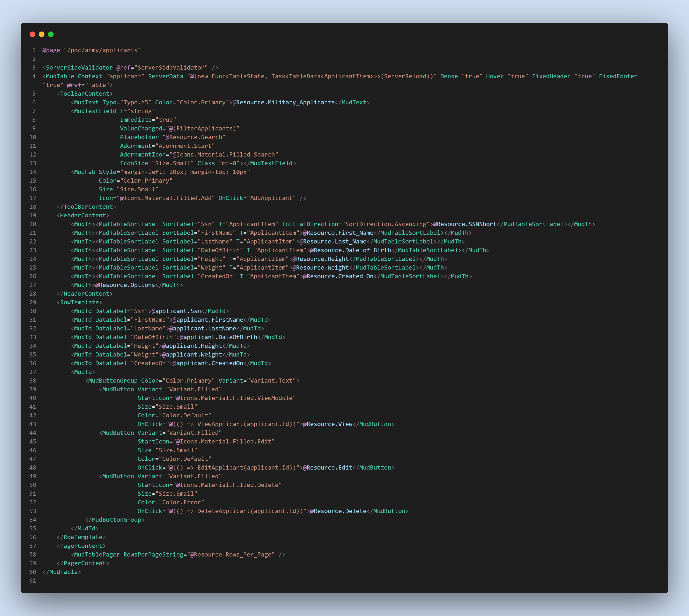Click @applicant.DateOfBirth expression

(x=218, y=337)
